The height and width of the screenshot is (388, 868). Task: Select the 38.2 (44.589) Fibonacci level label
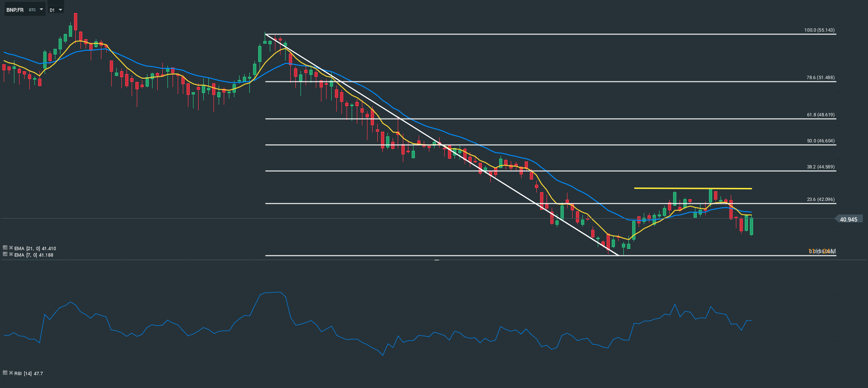[820, 167]
